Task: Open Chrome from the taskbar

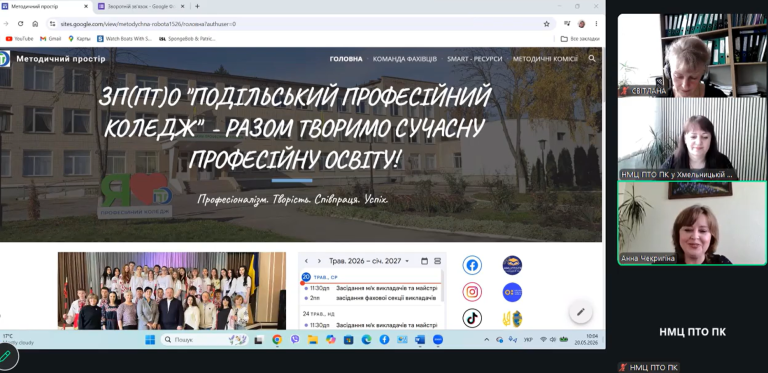Action: [277, 339]
